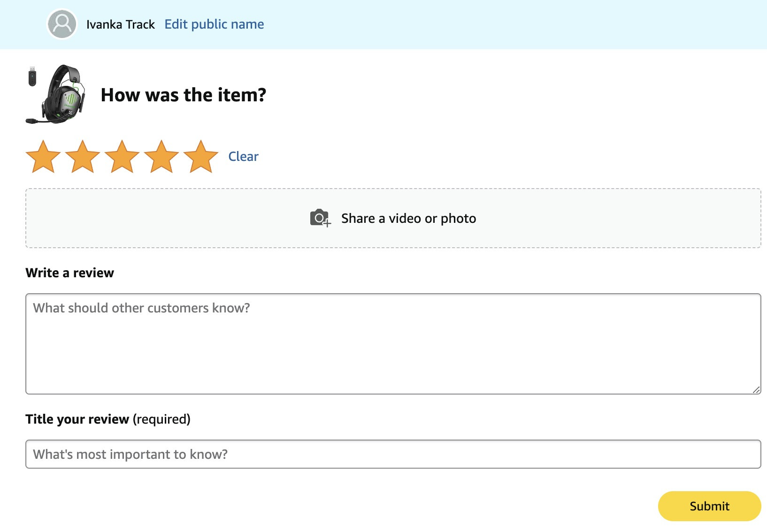Submit the review
The width and height of the screenshot is (767, 532).
[709, 506]
